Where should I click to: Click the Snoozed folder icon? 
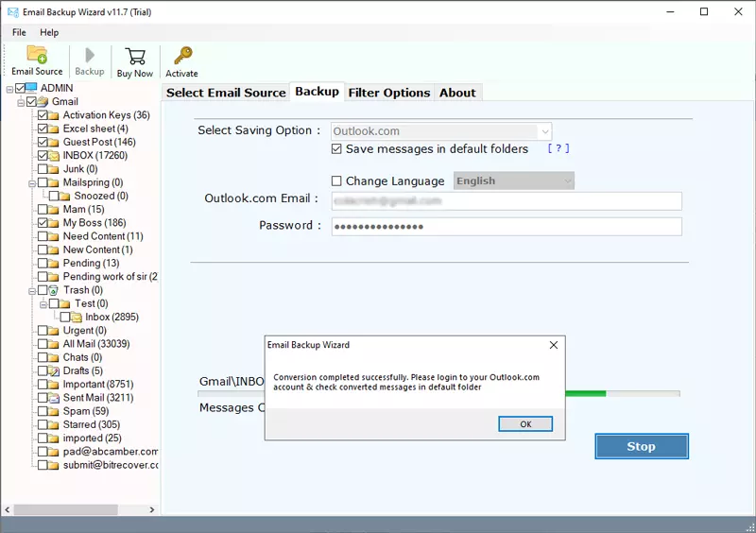pyautogui.click(x=64, y=196)
